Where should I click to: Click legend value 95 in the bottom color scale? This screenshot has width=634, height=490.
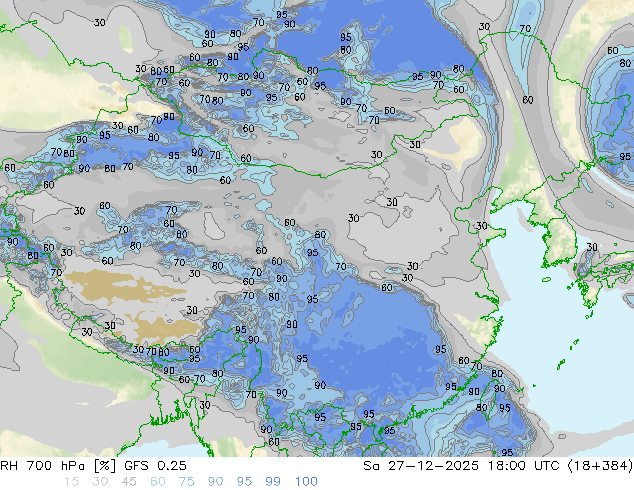point(244,482)
